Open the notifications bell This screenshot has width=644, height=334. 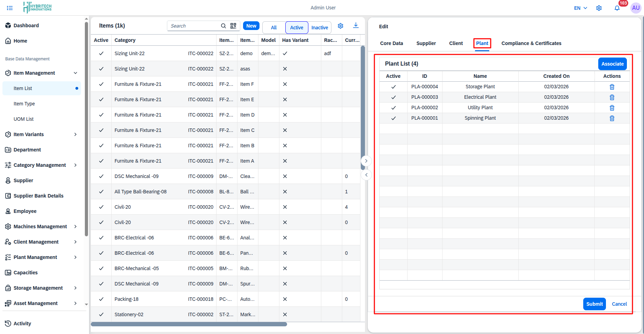click(617, 8)
